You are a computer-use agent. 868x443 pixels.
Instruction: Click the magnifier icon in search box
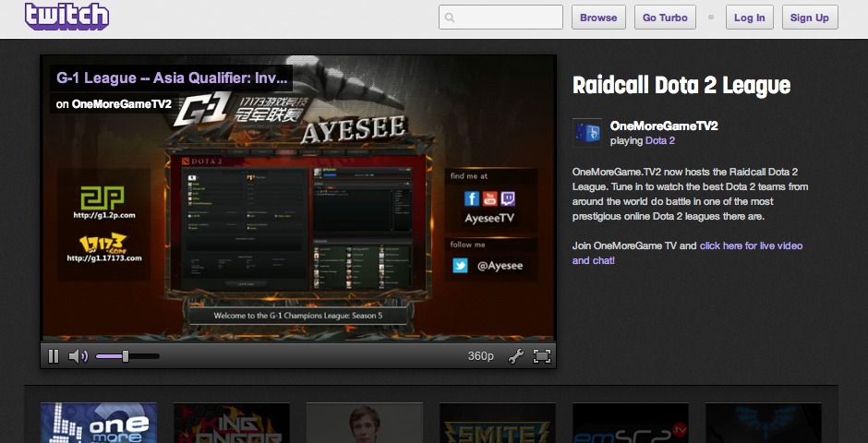[x=450, y=18]
